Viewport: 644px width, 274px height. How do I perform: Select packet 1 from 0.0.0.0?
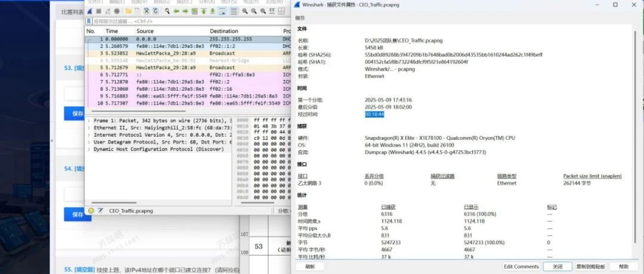188,39
